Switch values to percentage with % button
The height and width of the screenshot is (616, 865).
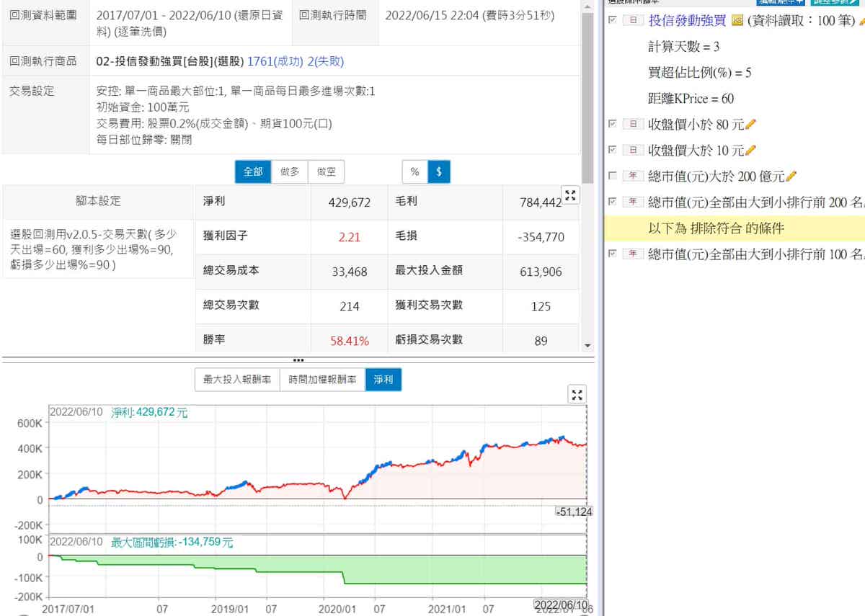[414, 171]
